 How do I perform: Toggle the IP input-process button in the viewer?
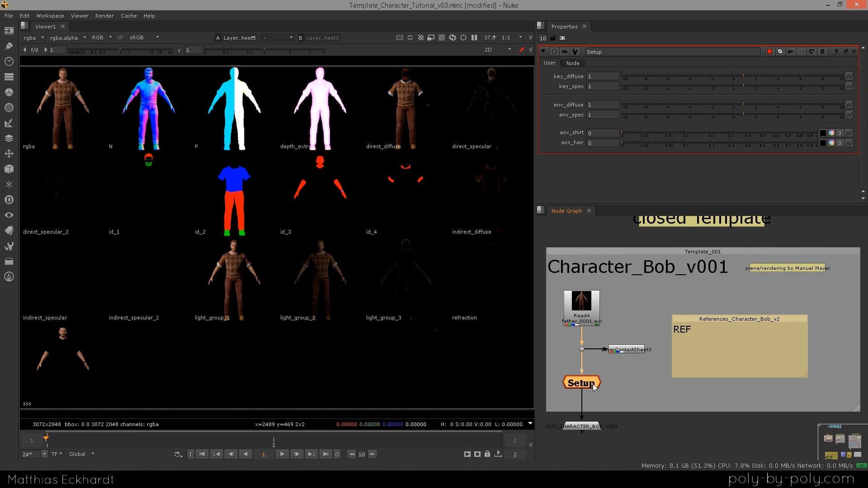[120, 38]
